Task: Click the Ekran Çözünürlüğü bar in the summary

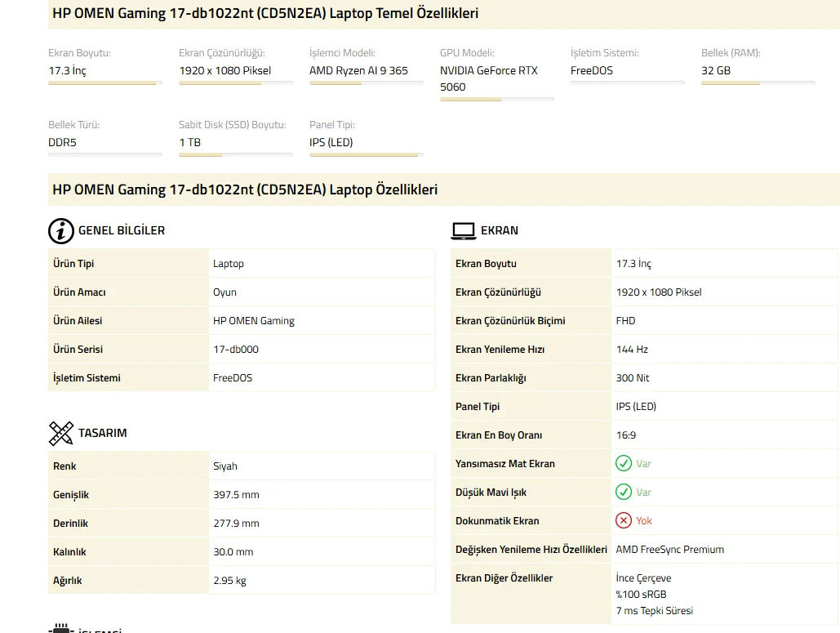Action: (236, 83)
